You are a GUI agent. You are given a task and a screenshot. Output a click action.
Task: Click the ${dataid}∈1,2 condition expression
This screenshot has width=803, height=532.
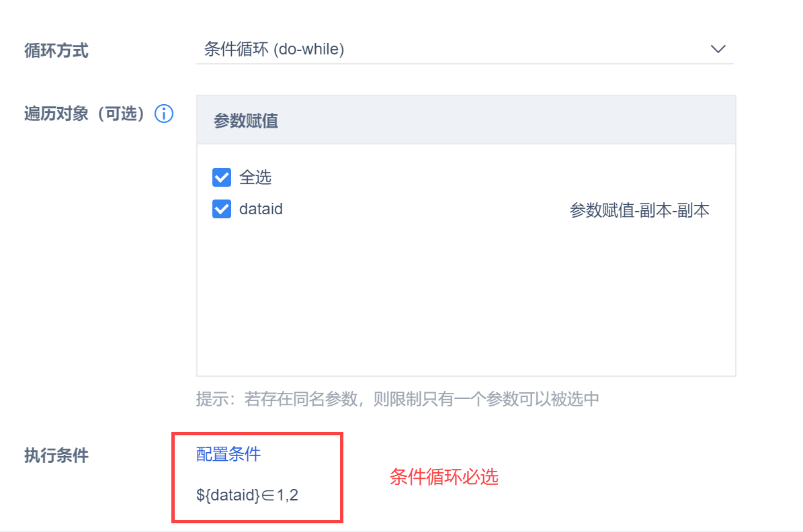click(x=247, y=495)
